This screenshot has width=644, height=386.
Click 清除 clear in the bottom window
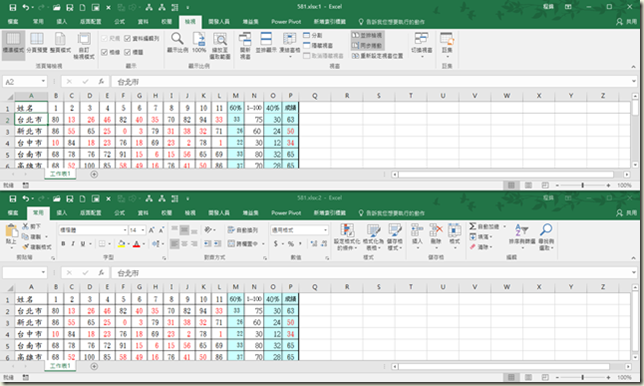480,247
